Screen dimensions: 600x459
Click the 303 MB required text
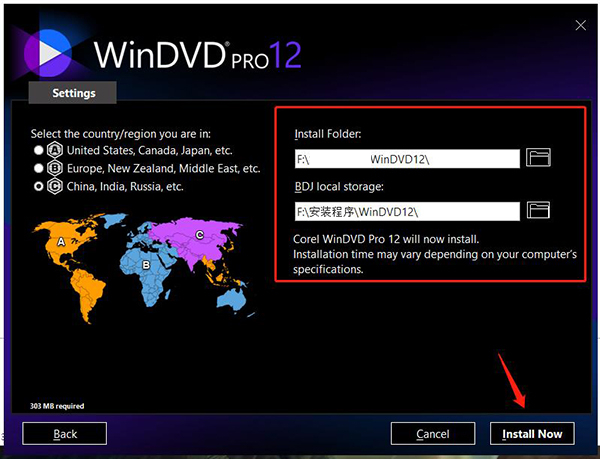56,406
